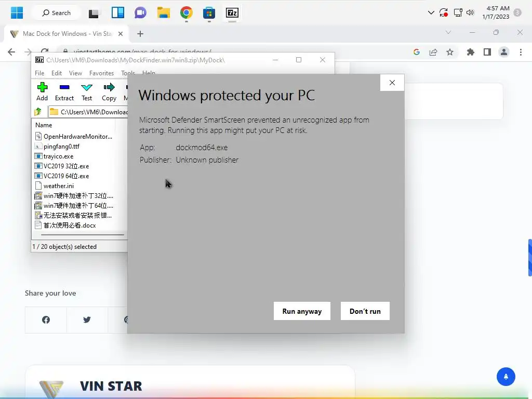Close the Mac Dock for Windows tab
The image size is (532, 399).
coord(121,34)
